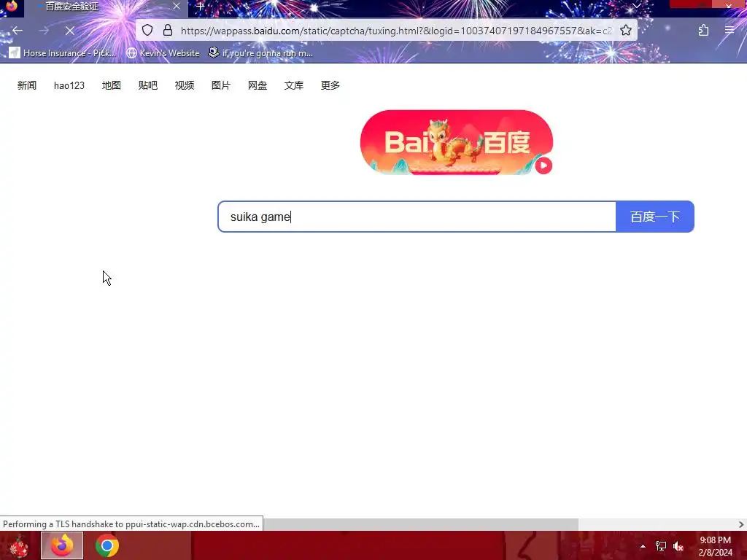Click the horizontal scrollbar right arrow
Image resolution: width=747 pixels, height=560 pixels.
point(741,524)
